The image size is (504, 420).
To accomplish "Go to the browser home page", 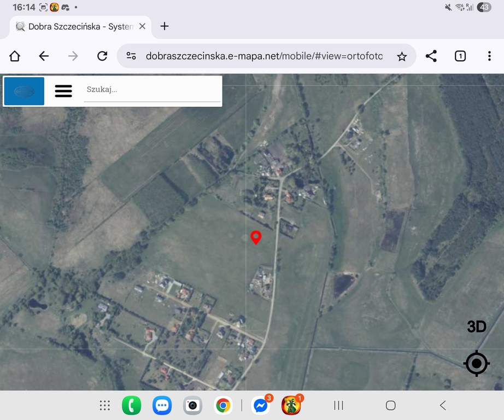I will (15, 56).
